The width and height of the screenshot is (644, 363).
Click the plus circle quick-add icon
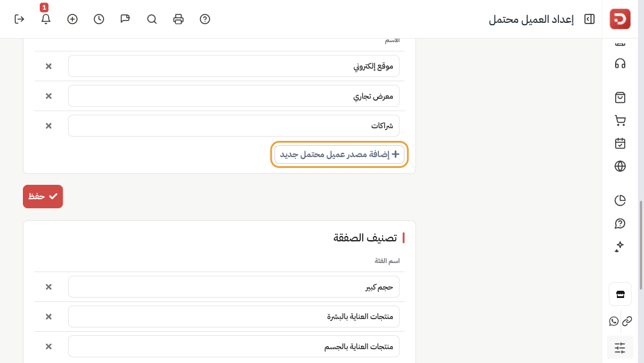click(72, 19)
